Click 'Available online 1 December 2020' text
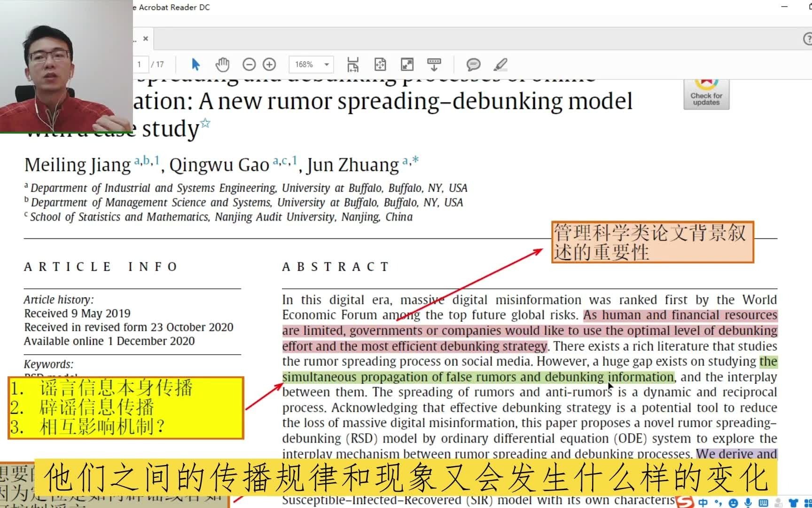The width and height of the screenshot is (812, 508). point(109,341)
